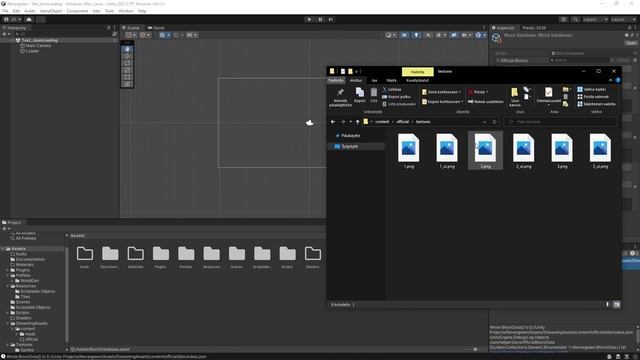Open Move to (Siirrä kohteeseen) dropdown
This screenshot has height=360, width=640.
click(x=442, y=92)
